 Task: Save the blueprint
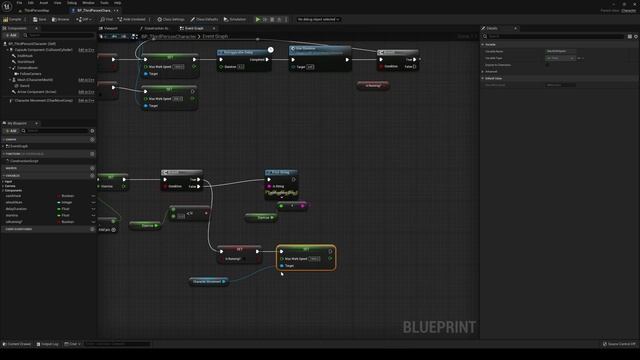click(x=40, y=19)
